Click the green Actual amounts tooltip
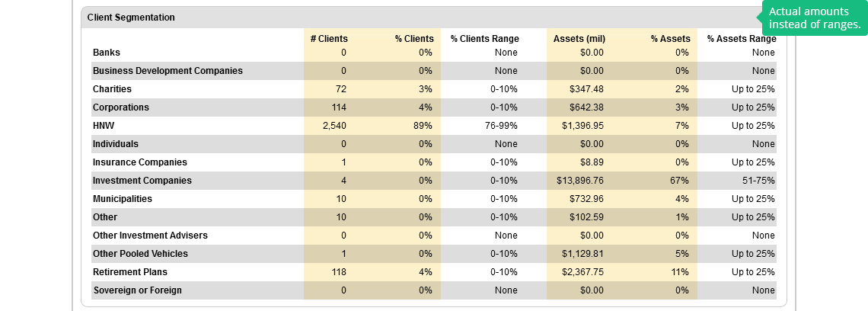Screen dimensions: 868x311 tap(814, 18)
